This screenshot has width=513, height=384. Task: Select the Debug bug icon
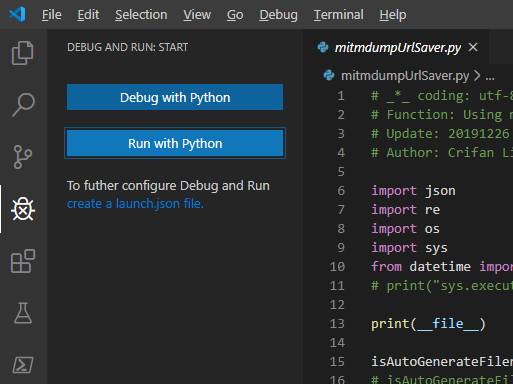click(23, 209)
